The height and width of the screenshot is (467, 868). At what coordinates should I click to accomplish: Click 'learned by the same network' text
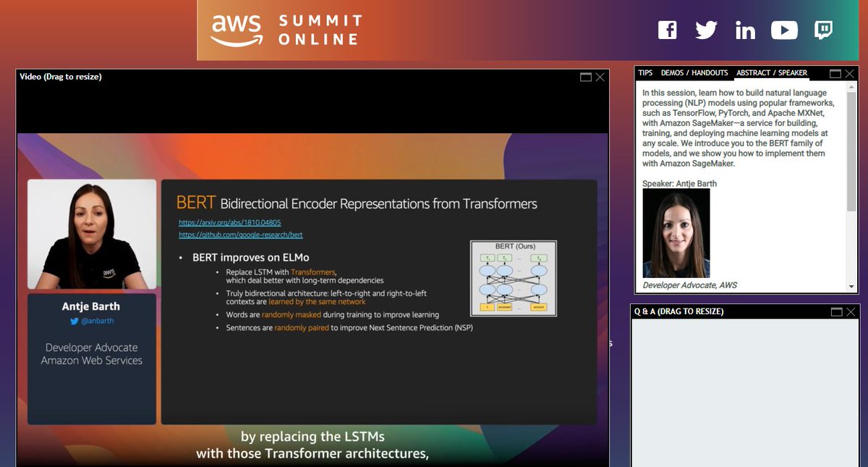click(317, 301)
